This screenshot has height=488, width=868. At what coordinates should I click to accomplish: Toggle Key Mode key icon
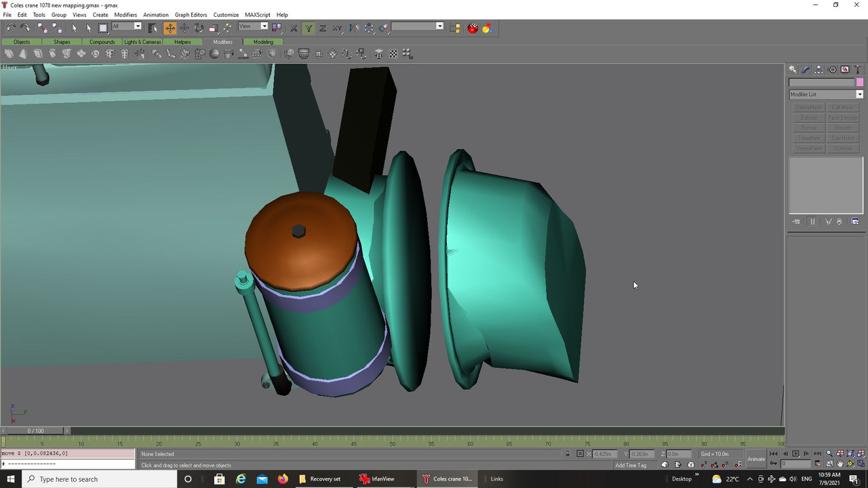coord(774,464)
